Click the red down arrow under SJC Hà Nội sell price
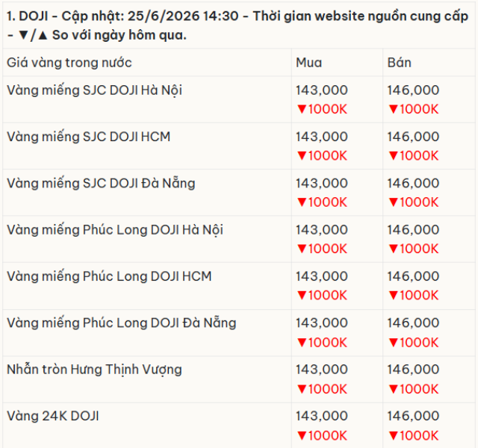 (x=394, y=109)
